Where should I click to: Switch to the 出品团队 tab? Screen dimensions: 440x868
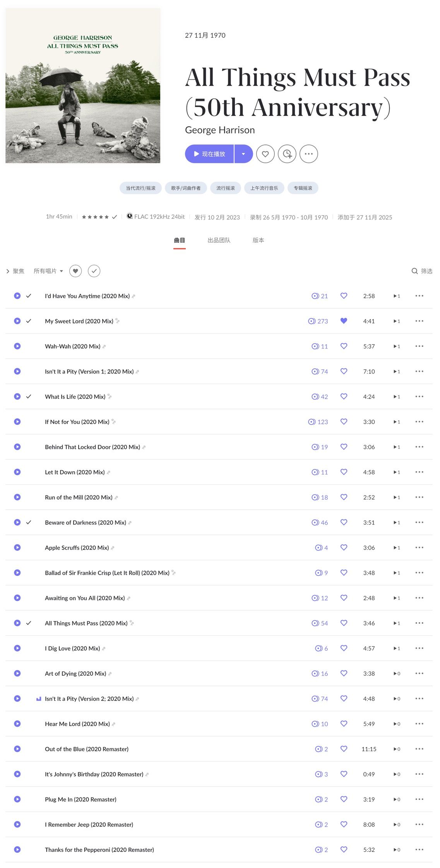[x=219, y=240]
